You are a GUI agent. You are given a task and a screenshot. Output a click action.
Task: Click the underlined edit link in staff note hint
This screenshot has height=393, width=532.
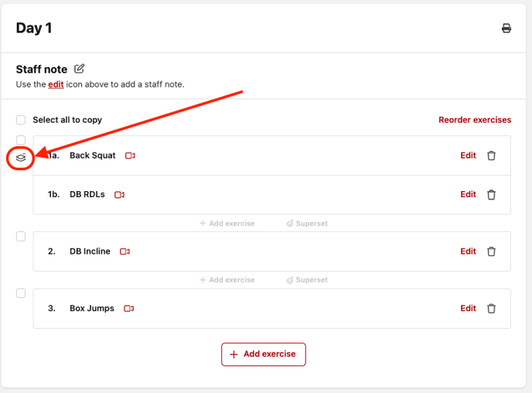click(56, 84)
